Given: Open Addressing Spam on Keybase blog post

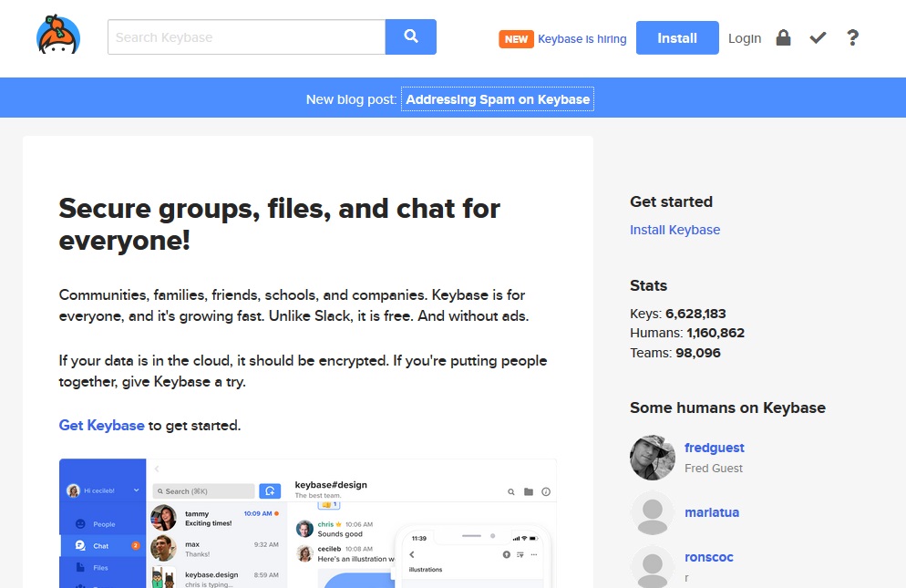Looking at the screenshot, I should coord(498,98).
